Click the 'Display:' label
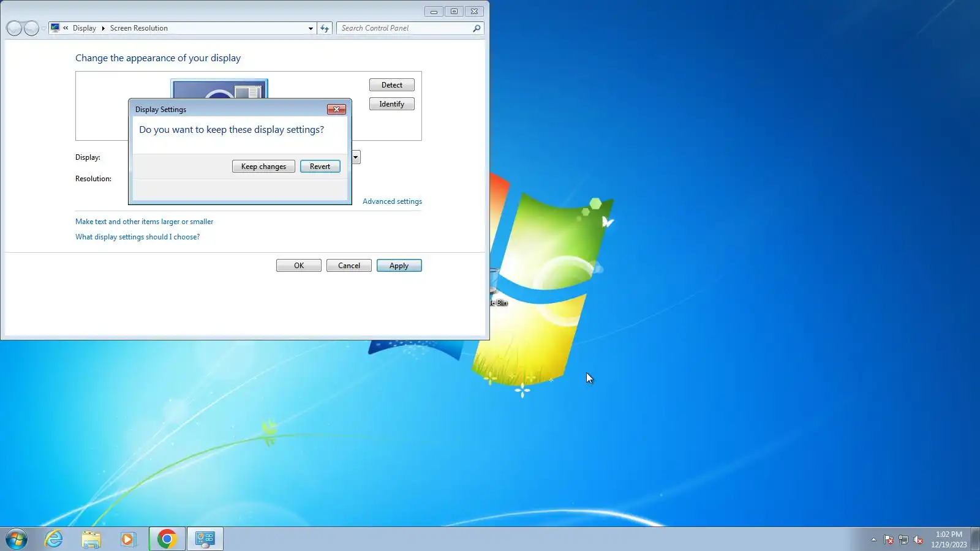This screenshot has width=980, height=551. (88, 157)
